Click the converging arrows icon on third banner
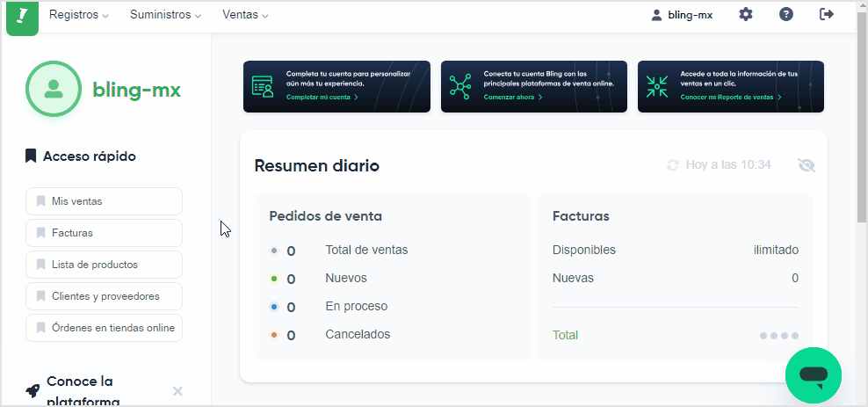The width and height of the screenshot is (868, 407). point(657,87)
